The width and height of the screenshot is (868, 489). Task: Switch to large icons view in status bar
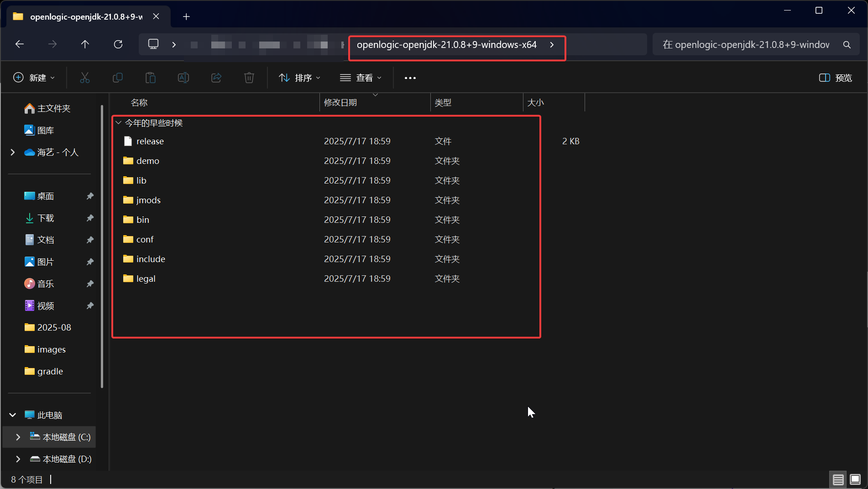click(x=855, y=479)
